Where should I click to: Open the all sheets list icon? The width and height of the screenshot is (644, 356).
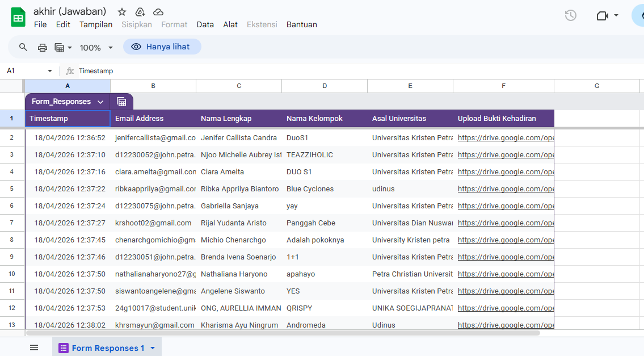click(x=34, y=347)
